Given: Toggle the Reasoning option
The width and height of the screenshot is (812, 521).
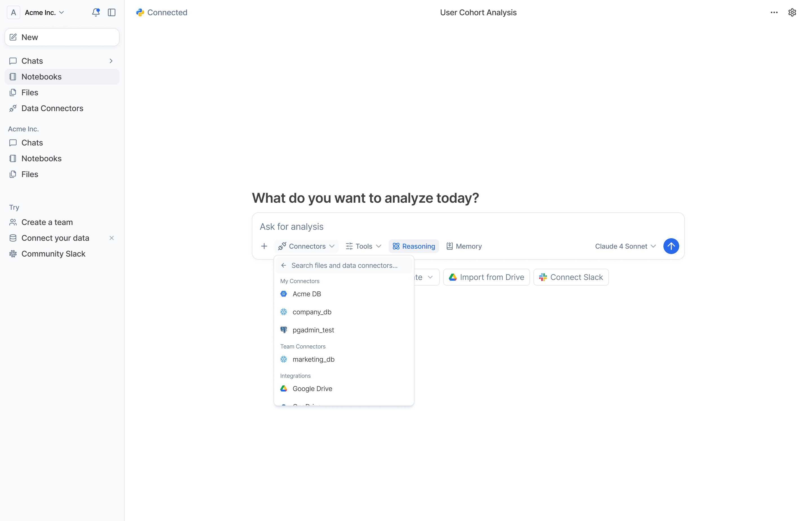Looking at the screenshot, I should coord(414,246).
